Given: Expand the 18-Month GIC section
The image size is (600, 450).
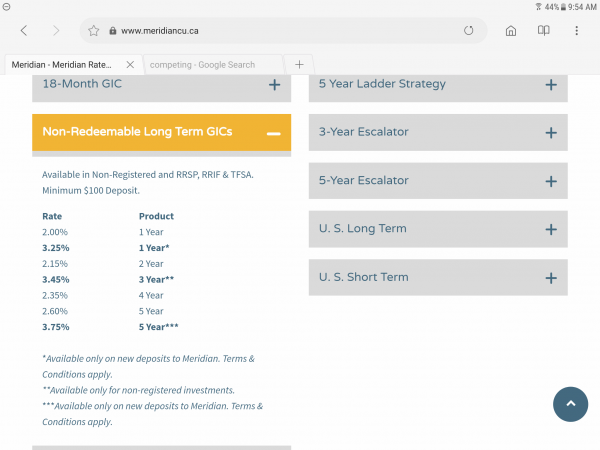Looking at the screenshot, I should (x=274, y=85).
